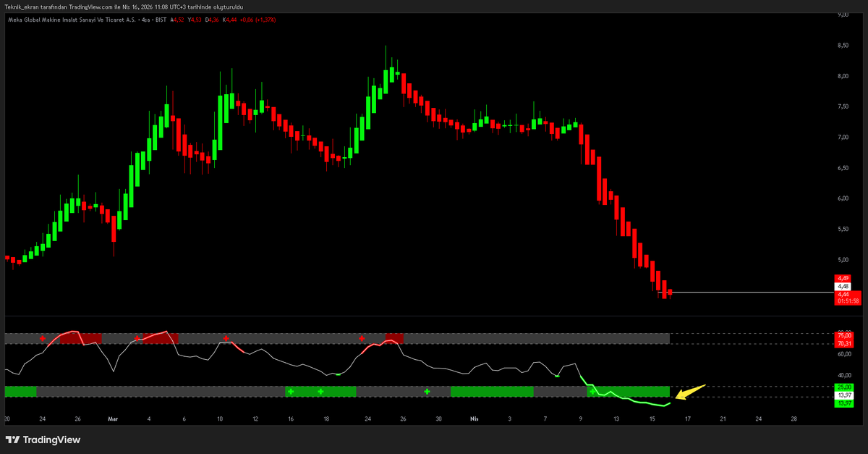Click the 10 date label on time axis

[219, 419]
